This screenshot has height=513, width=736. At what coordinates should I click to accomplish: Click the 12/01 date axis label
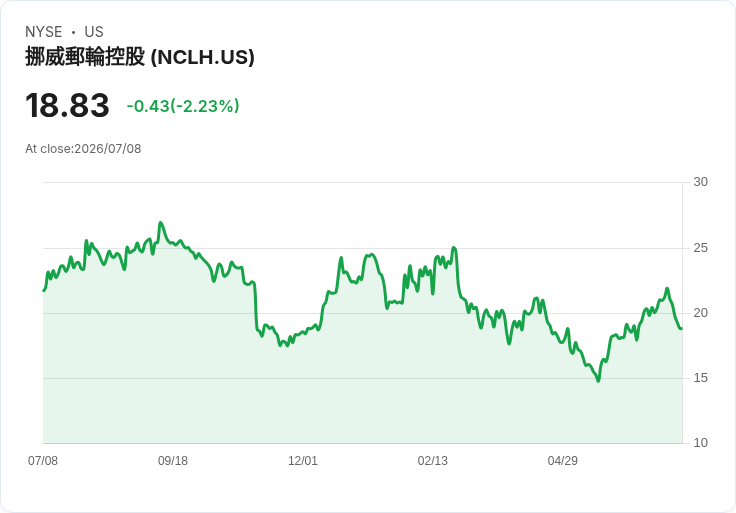(303, 461)
